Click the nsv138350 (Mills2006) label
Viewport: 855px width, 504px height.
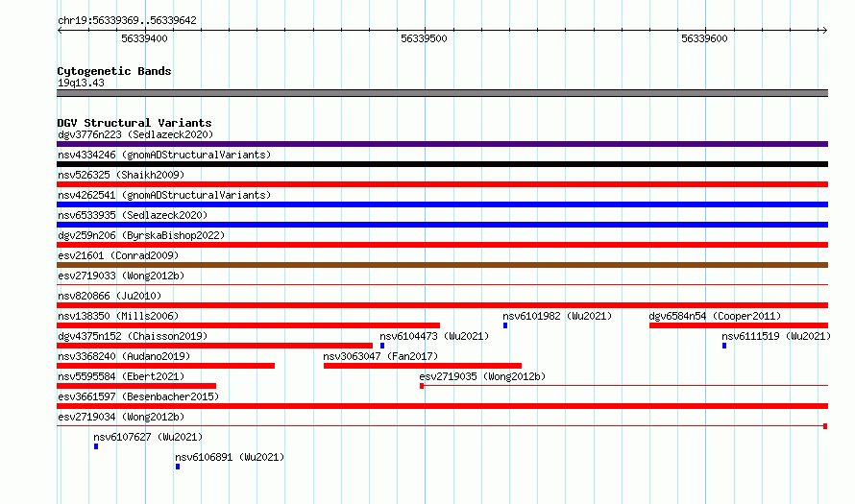pyautogui.click(x=118, y=316)
